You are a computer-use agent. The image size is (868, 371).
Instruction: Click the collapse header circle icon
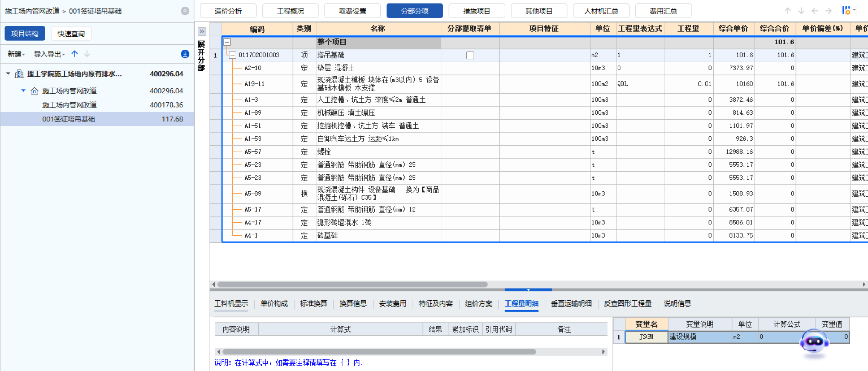click(x=185, y=11)
